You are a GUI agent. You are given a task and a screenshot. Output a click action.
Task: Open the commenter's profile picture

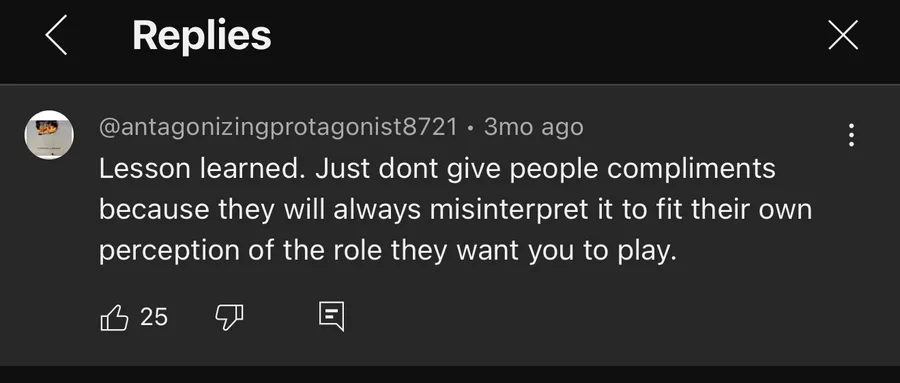tap(49, 134)
